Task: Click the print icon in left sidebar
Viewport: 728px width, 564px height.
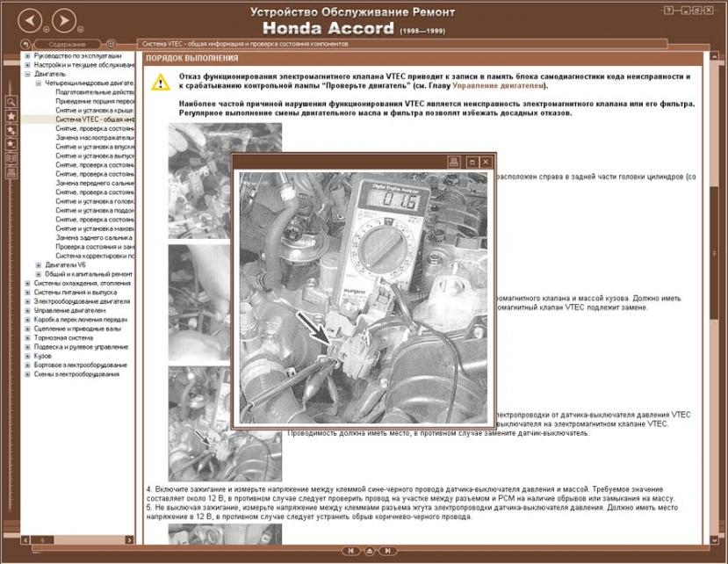Action: pyautogui.click(x=11, y=173)
